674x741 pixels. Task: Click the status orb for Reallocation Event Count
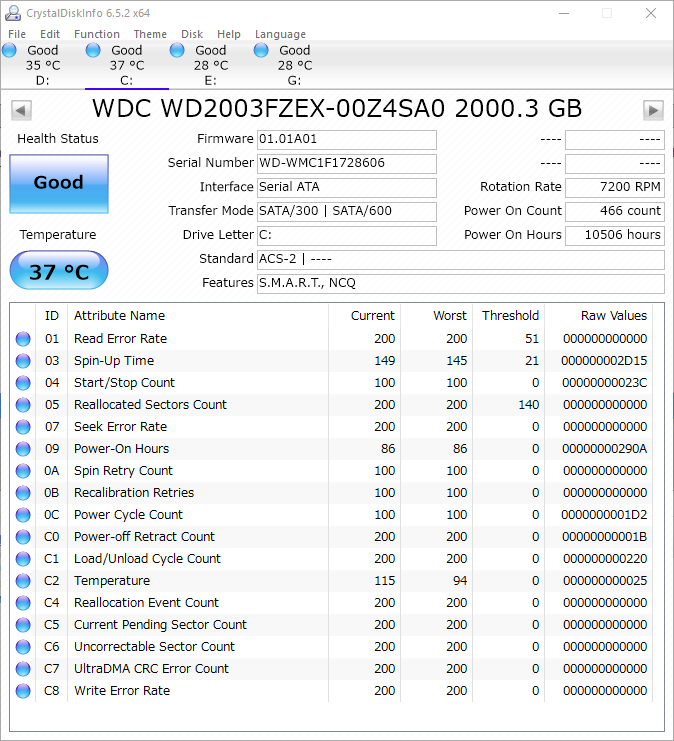(x=23, y=603)
